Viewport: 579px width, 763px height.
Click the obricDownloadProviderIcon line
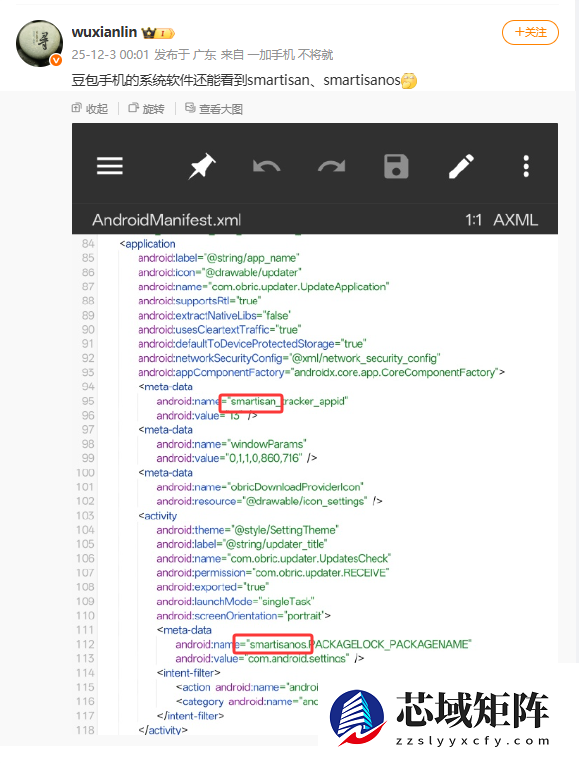coord(260,487)
